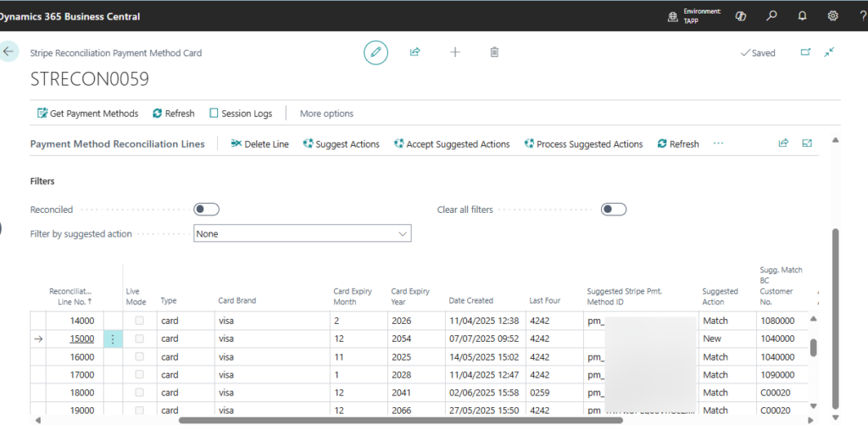The width and height of the screenshot is (868, 425).
Task: Open line number 15000 link
Action: point(82,338)
